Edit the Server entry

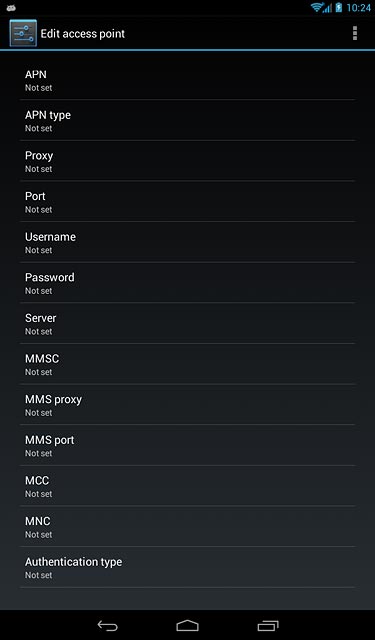pos(187,323)
